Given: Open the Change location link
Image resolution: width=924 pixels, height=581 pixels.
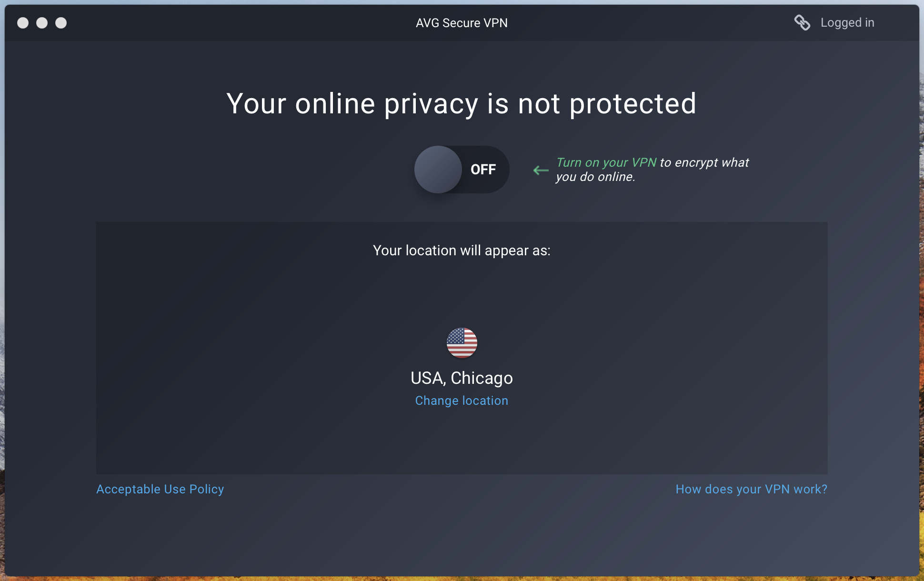Looking at the screenshot, I should (x=462, y=401).
